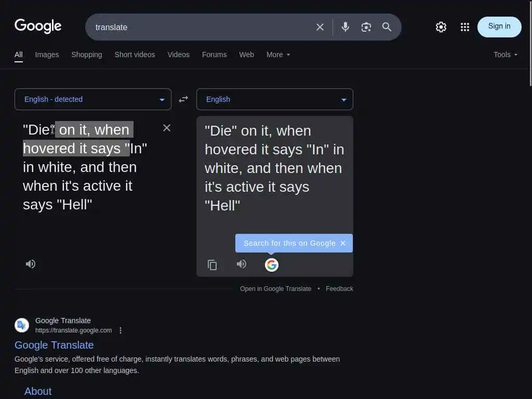This screenshot has height=399, width=532.
Task: Open the 'English - detected' language dropdown
Action: point(93,99)
